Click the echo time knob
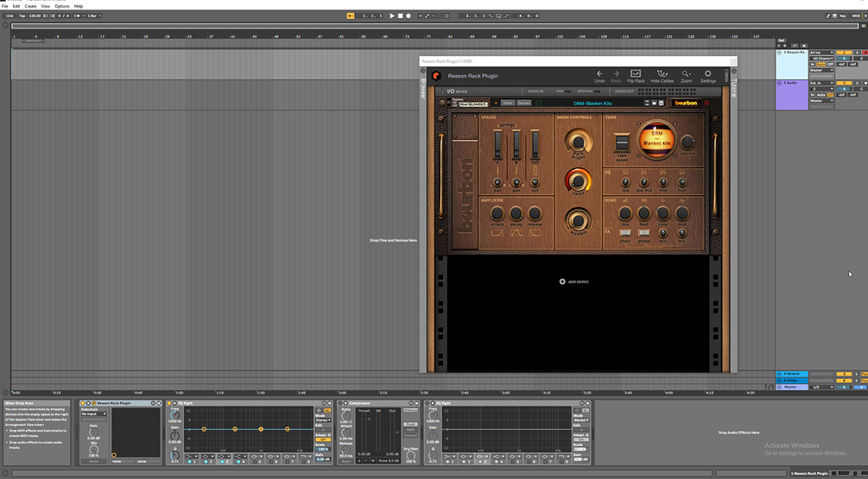Image resolution: width=868 pixels, height=479 pixels. 662,213
